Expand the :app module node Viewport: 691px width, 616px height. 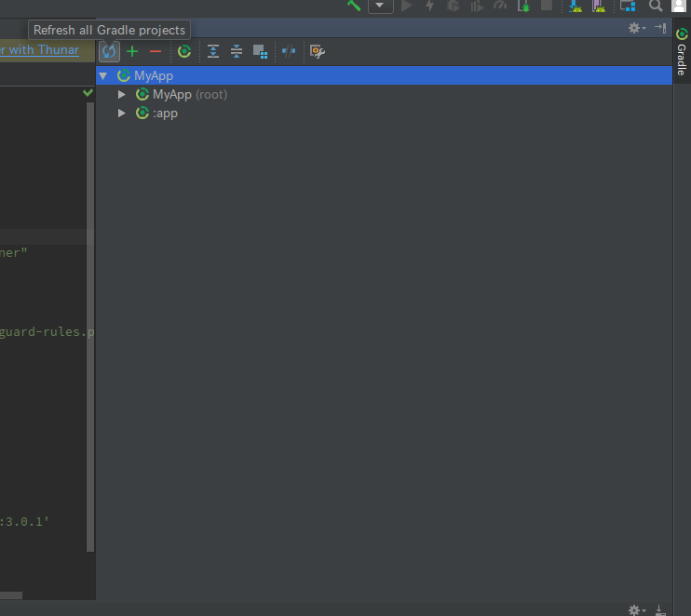tap(122, 114)
